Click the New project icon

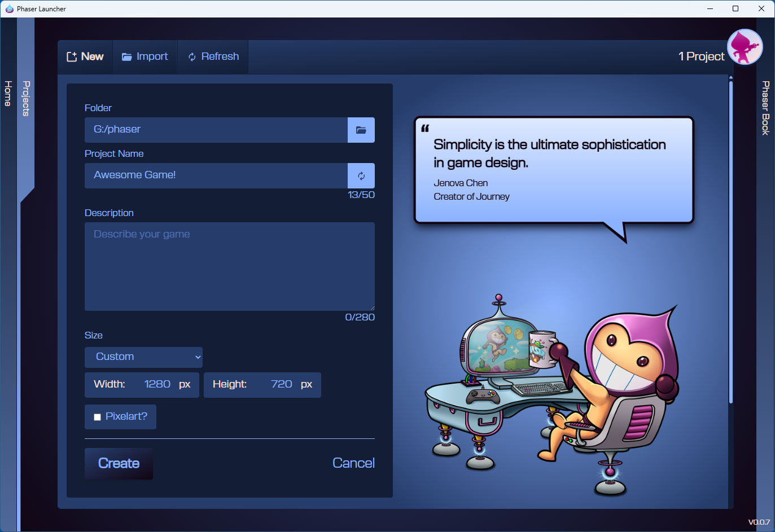72,56
